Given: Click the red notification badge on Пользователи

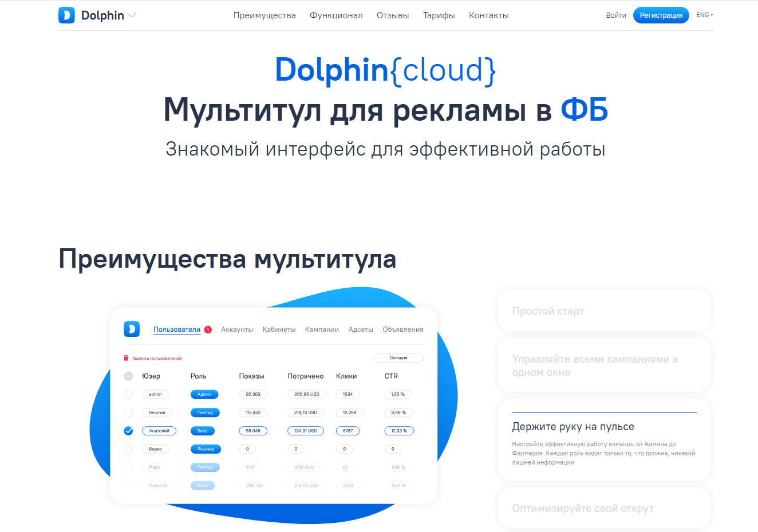Looking at the screenshot, I should [208, 329].
